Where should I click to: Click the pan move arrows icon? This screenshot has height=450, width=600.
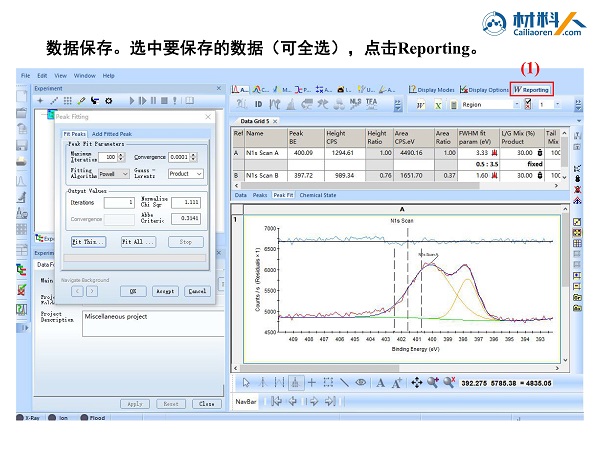[x=417, y=383]
